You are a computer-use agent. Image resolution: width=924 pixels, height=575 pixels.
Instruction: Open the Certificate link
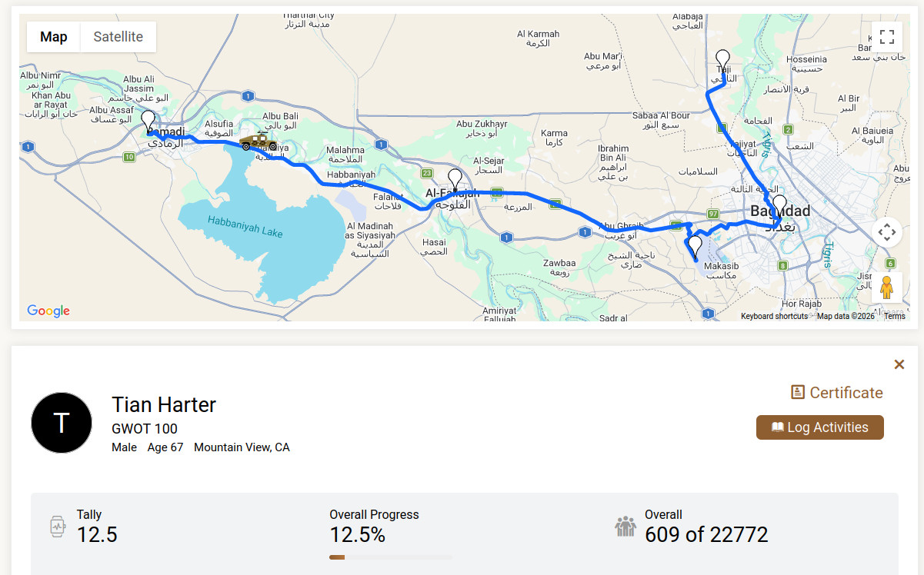pos(837,393)
